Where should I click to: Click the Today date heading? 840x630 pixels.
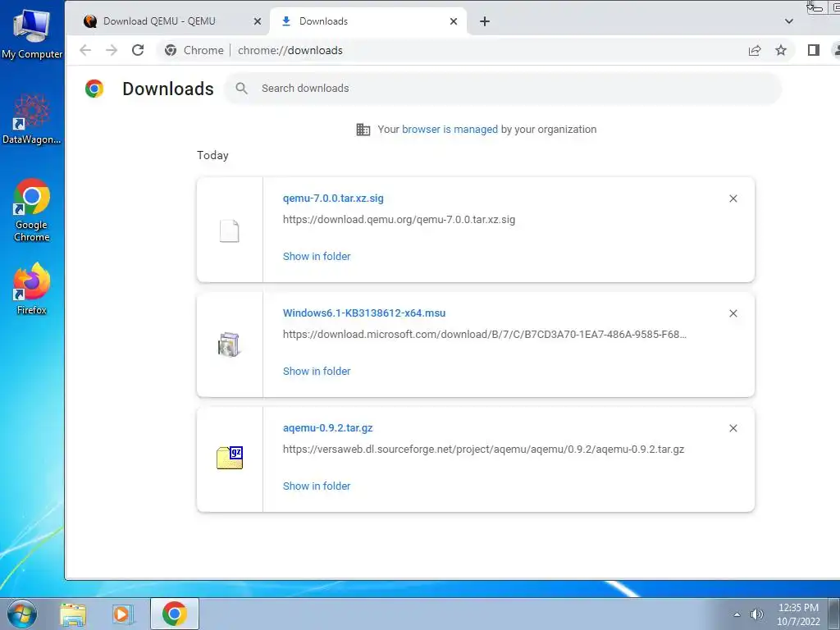point(212,155)
